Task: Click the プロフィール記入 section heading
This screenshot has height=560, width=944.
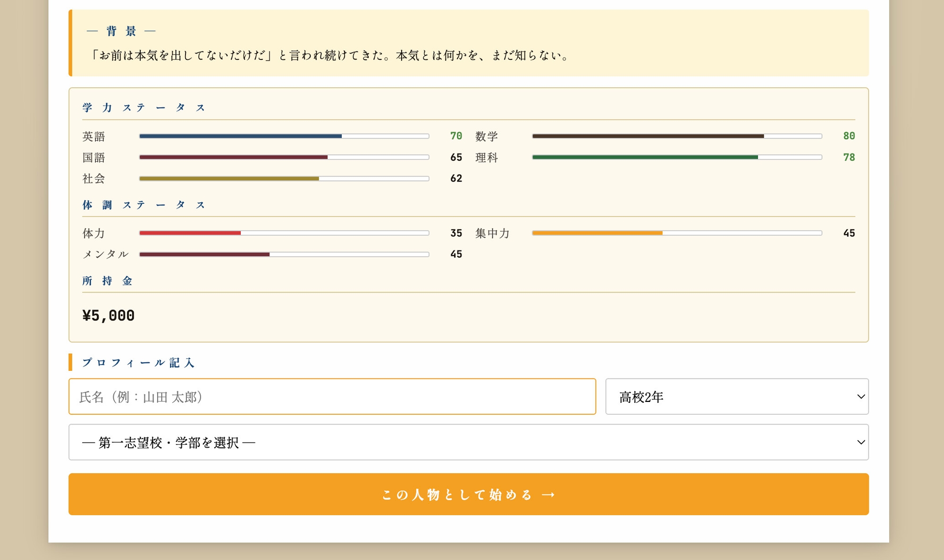Action: coord(138,362)
